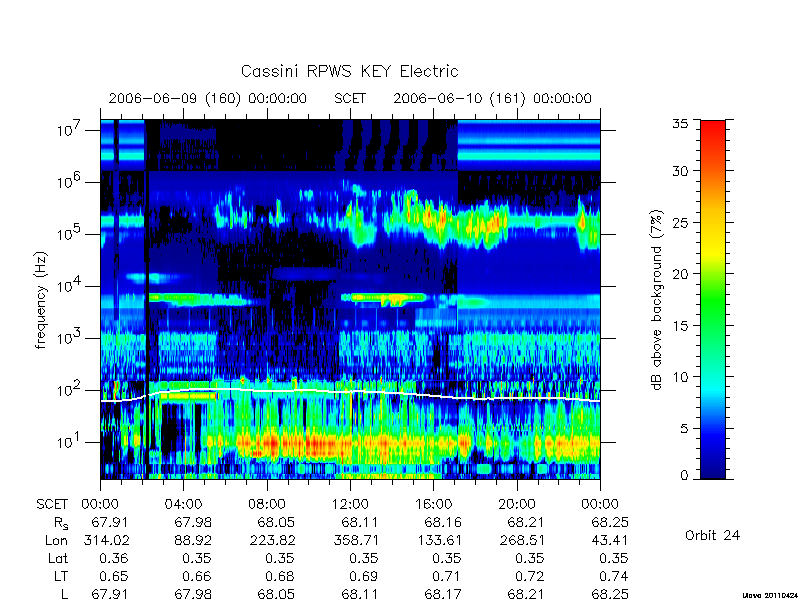
Task: Click the dark blue bottom of the color bar
Action: pyautogui.click(x=713, y=469)
